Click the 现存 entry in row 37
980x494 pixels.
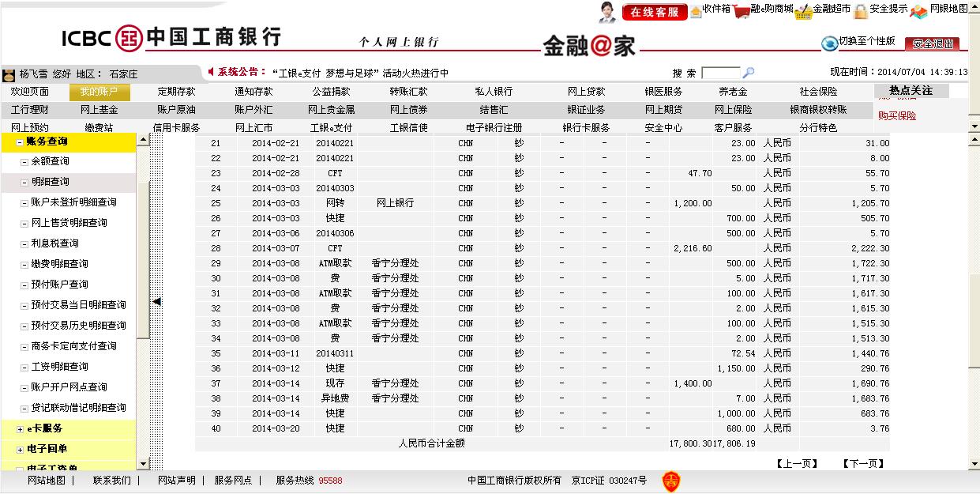[335, 383]
